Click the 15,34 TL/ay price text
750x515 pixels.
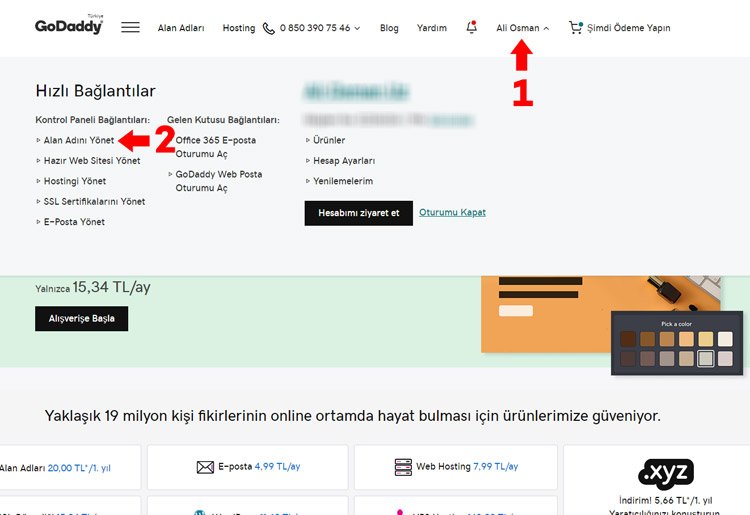tap(111, 287)
